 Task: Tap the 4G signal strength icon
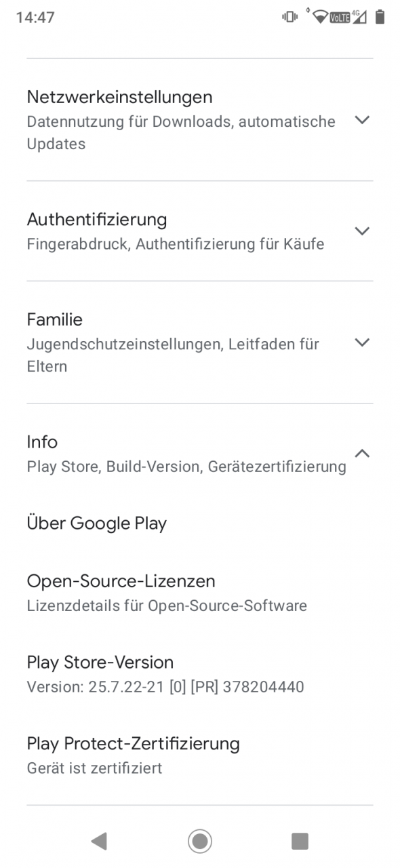[x=359, y=17]
